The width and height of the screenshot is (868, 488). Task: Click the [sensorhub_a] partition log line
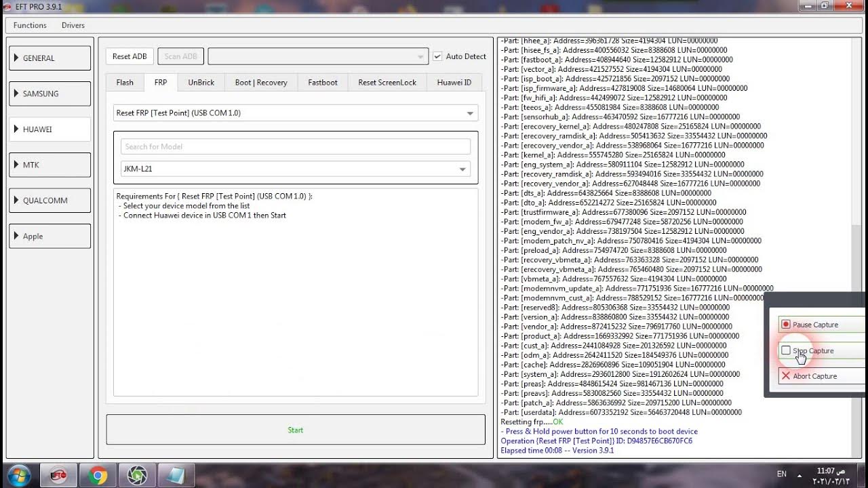click(620, 117)
